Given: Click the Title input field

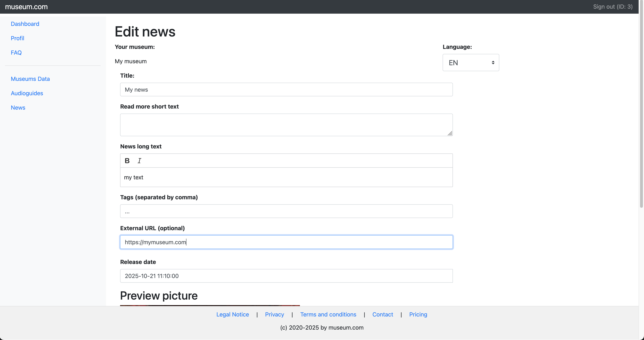Looking at the screenshot, I should (286, 89).
